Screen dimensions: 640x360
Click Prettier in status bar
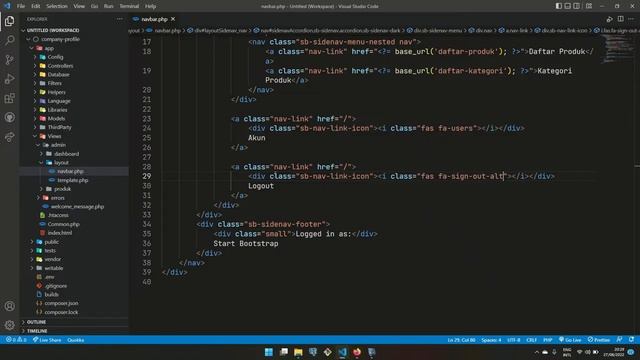(x=599, y=340)
